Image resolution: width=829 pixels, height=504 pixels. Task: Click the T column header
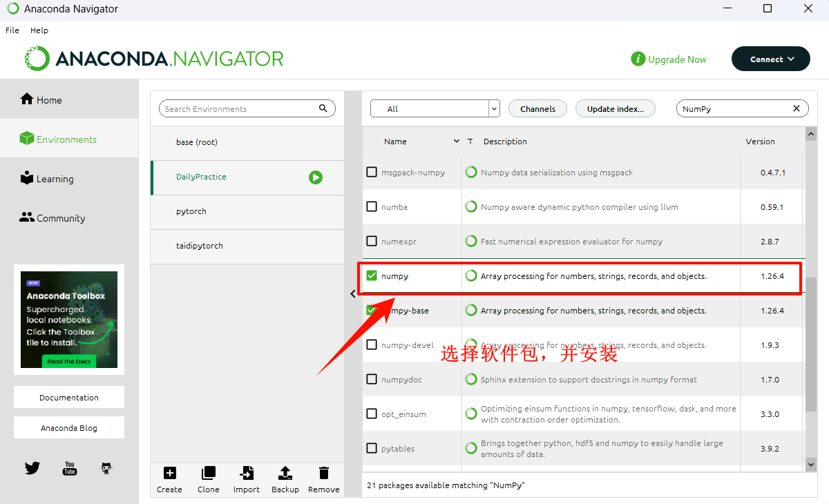click(470, 142)
